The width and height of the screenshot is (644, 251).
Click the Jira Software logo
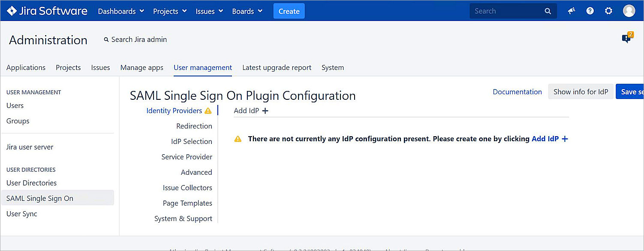tap(47, 11)
